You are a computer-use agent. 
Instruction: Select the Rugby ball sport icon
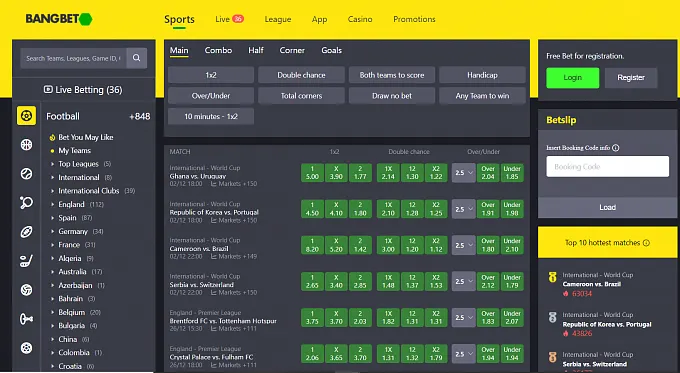point(26,232)
